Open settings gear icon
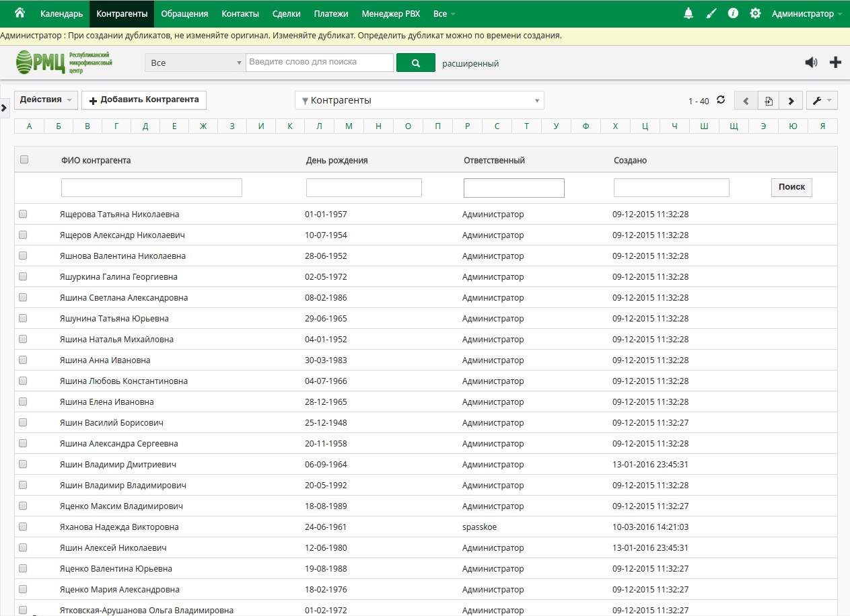The image size is (850, 616). coord(755,13)
